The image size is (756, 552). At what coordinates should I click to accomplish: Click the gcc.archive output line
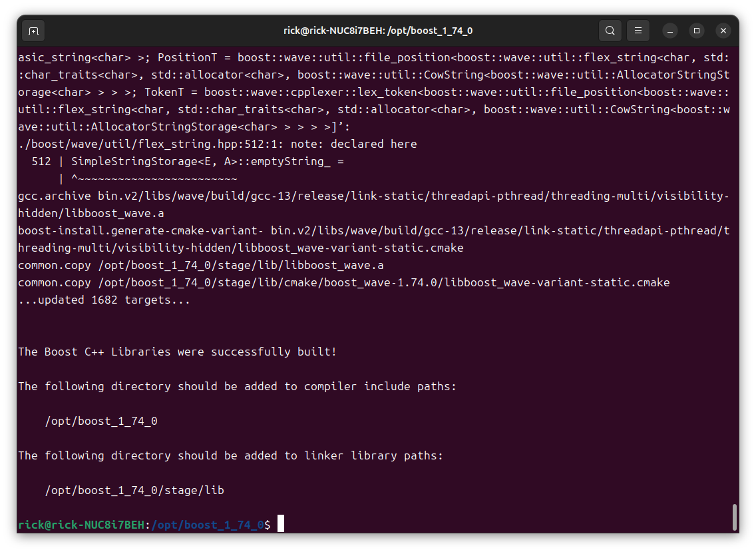(373, 196)
